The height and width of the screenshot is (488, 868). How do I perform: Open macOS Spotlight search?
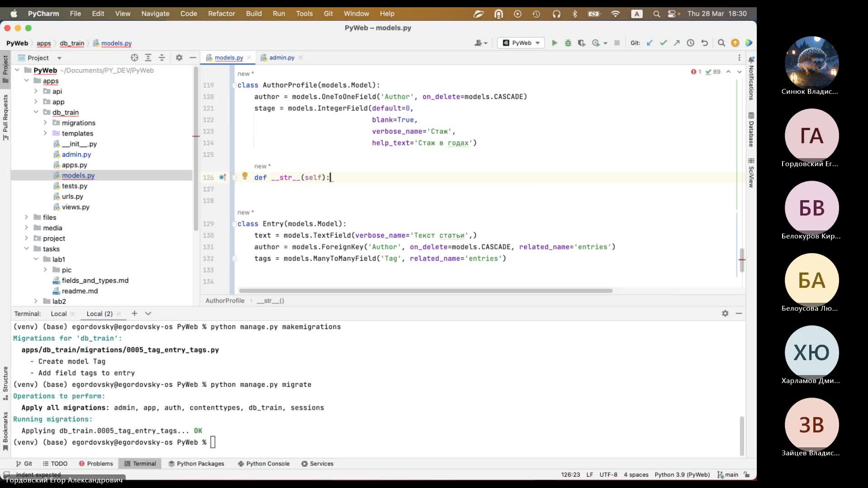(656, 14)
